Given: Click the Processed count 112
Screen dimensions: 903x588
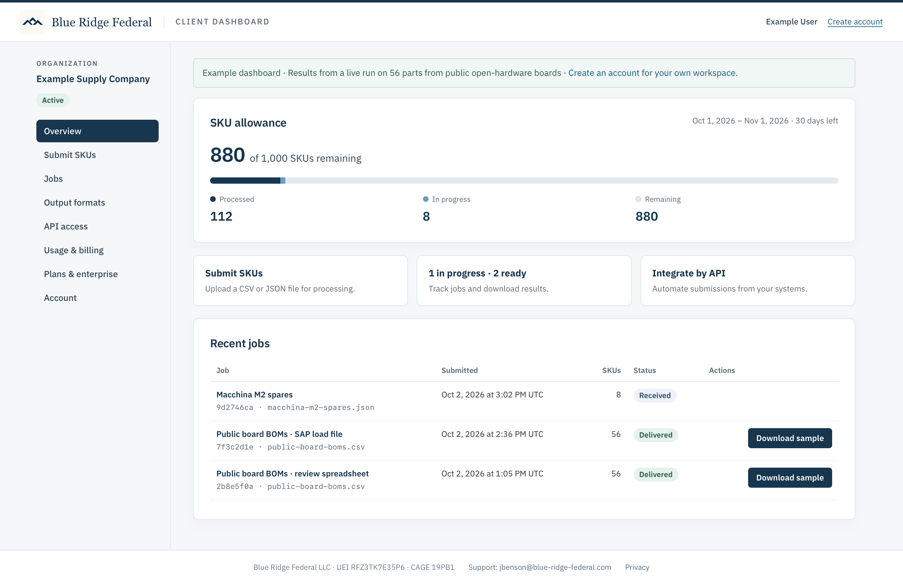Looking at the screenshot, I should click(221, 216).
